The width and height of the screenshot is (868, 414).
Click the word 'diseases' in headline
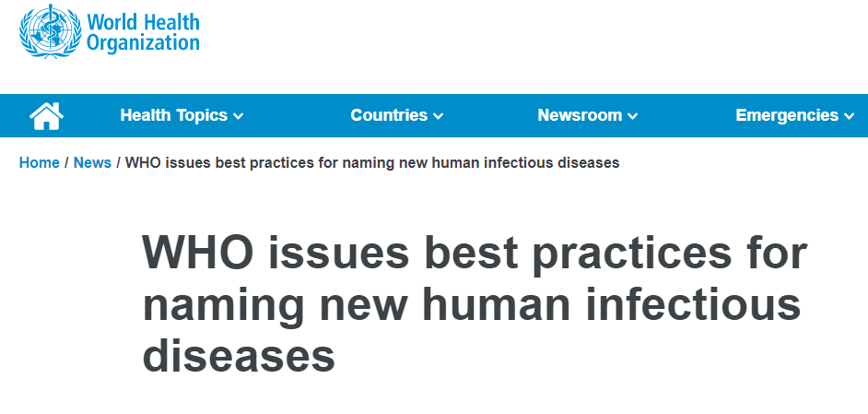tap(239, 357)
